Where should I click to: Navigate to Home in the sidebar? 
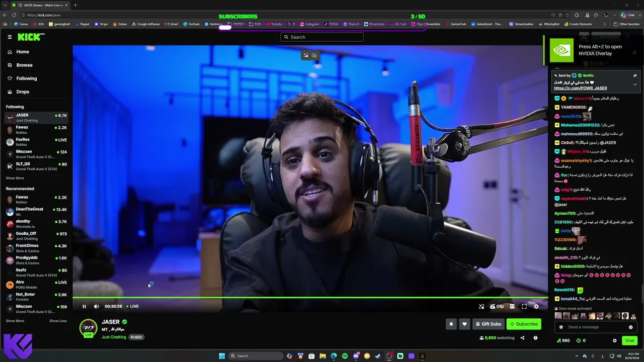pos(23,52)
